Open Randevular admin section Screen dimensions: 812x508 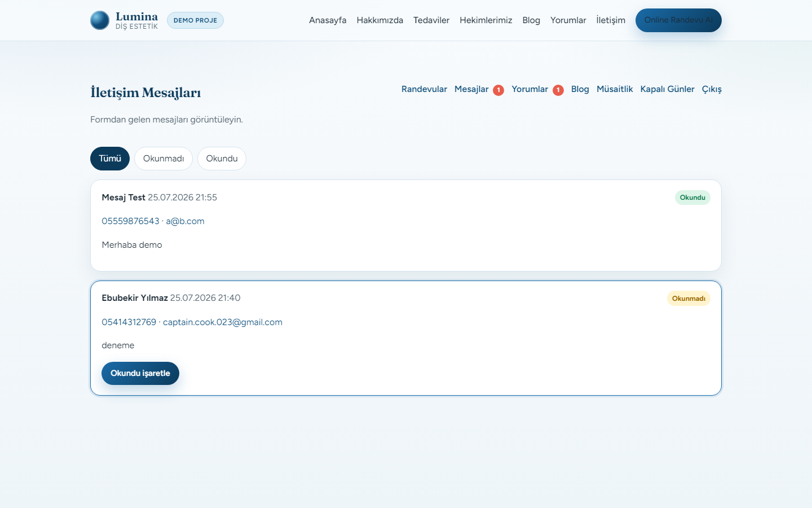coord(424,89)
